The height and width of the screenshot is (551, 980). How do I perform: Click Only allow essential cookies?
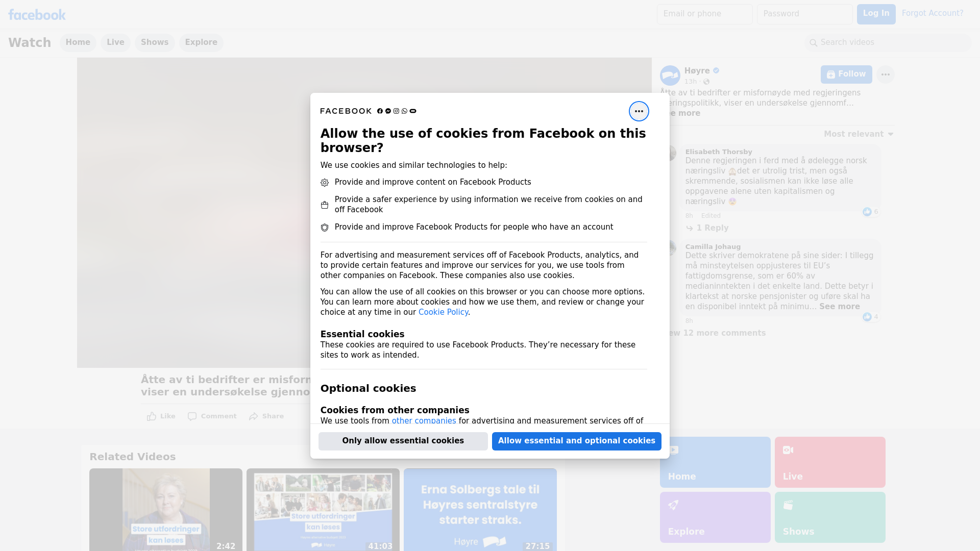pos(403,441)
